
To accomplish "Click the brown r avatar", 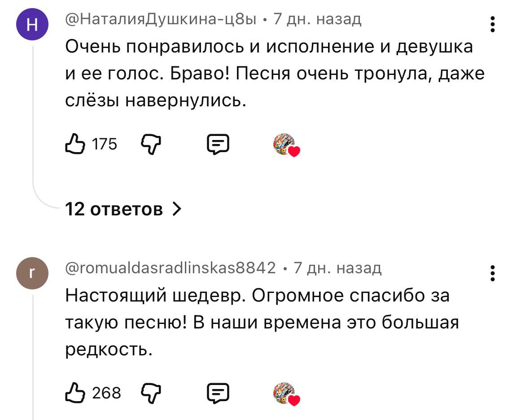I will point(32,273).
